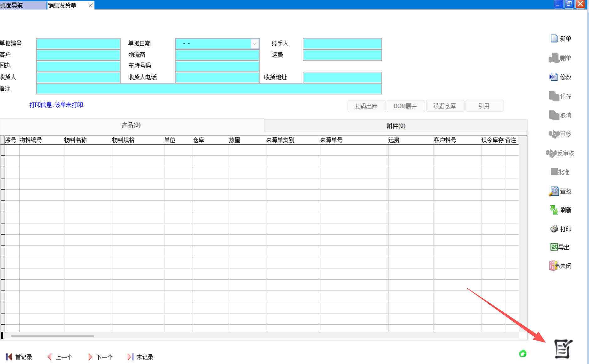This screenshot has height=364, width=589.
Task: Jump to 首记录 first record
Action: [x=19, y=357]
